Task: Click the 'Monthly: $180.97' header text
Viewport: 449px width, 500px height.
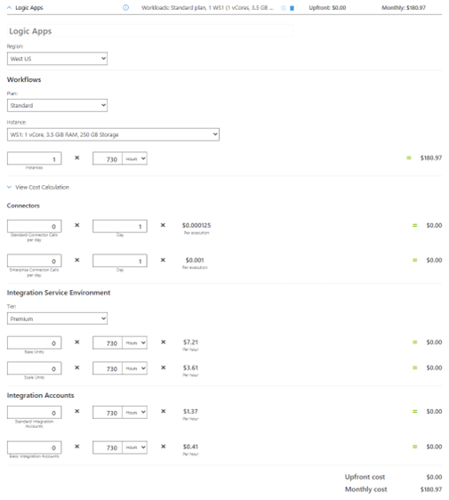Action: click(404, 8)
